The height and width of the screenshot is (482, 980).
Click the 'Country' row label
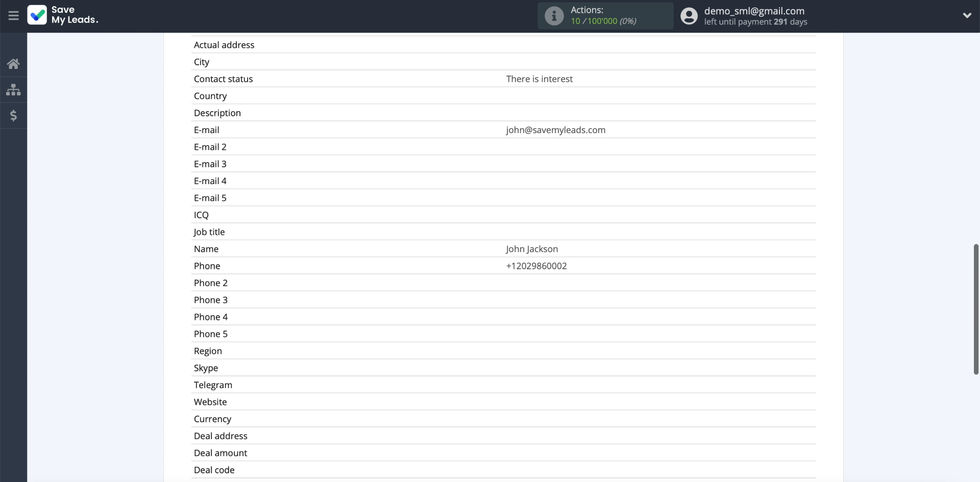click(210, 96)
